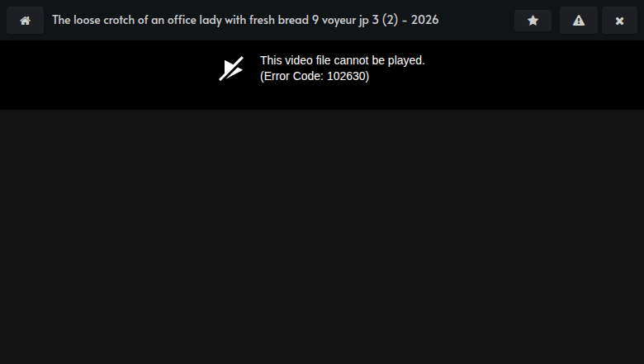Report the video using warning triangle icon

click(579, 20)
